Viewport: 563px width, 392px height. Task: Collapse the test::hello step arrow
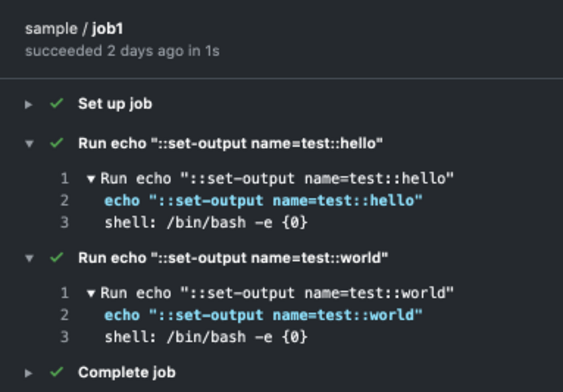click(x=29, y=144)
